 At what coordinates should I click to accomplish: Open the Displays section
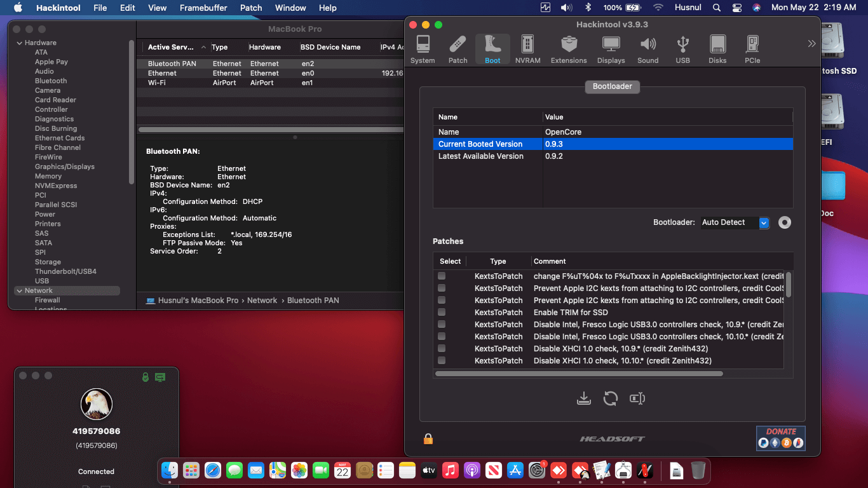[611, 50]
